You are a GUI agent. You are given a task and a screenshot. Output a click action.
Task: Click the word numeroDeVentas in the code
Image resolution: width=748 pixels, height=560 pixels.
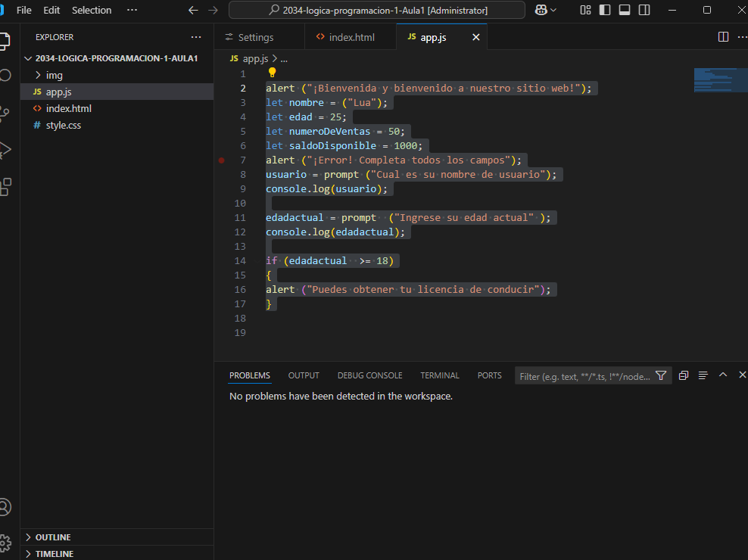pyautogui.click(x=329, y=131)
